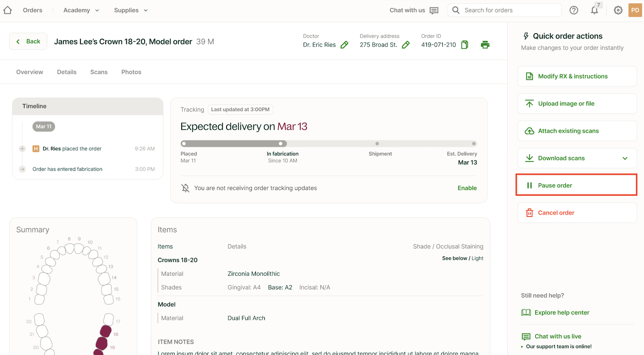Viewport: 644px width, 355px height.
Task: Select tooth 17 on the dental chart
Action: click(x=109, y=319)
